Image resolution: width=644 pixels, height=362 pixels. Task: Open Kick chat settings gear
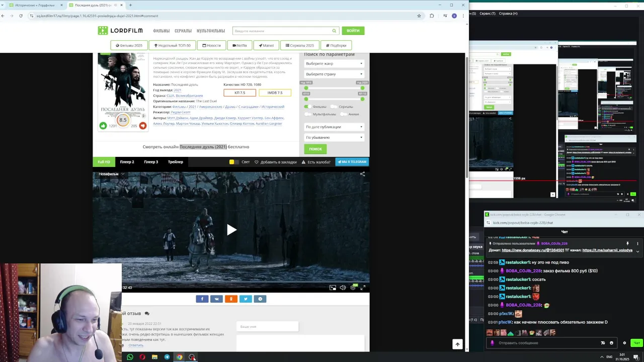(624, 343)
